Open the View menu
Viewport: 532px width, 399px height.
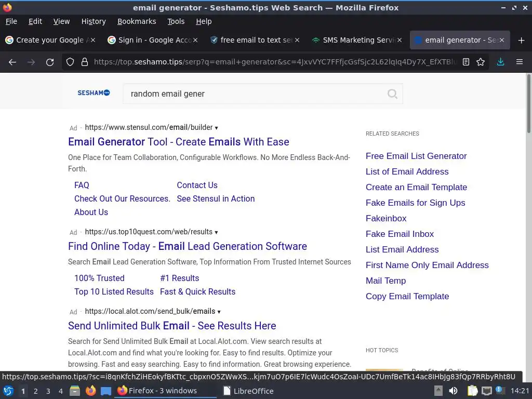[x=61, y=21]
